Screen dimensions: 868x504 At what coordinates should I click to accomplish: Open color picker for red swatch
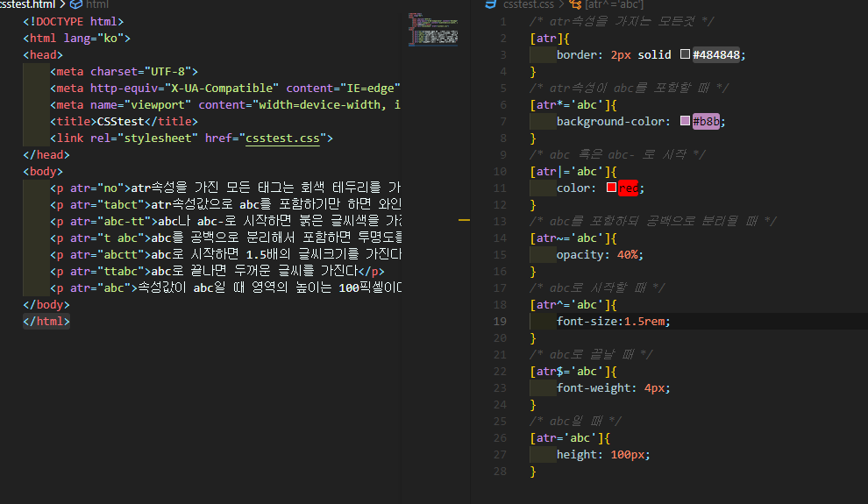611,187
